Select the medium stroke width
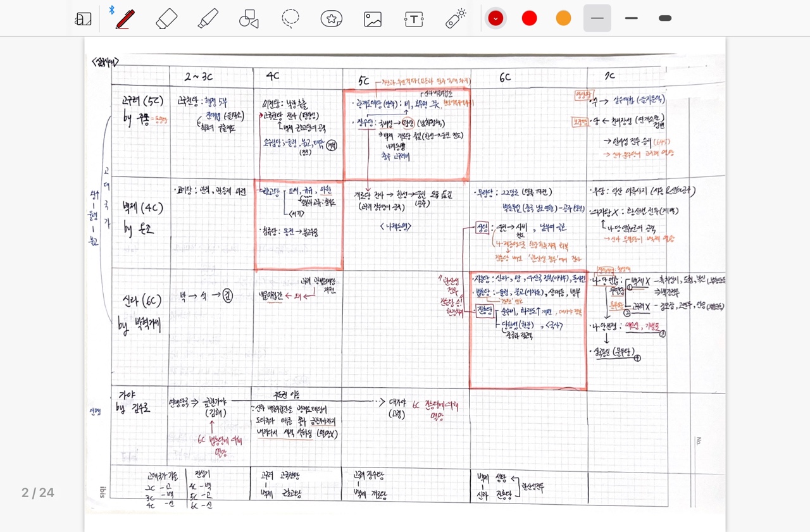 coord(631,18)
